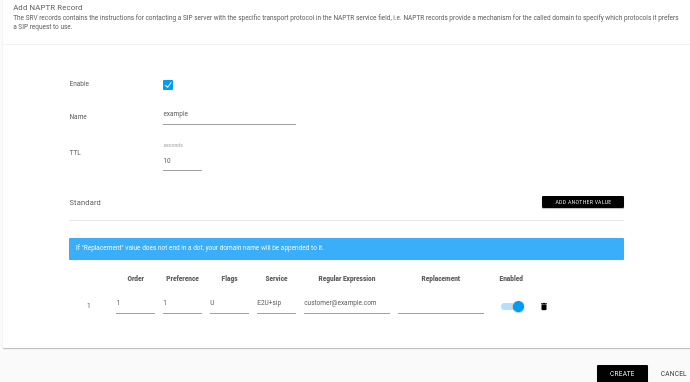Image resolution: width=690 pixels, height=382 pixels.
Task: Uncheck the Enable checkbox
Action: [168, 85]
